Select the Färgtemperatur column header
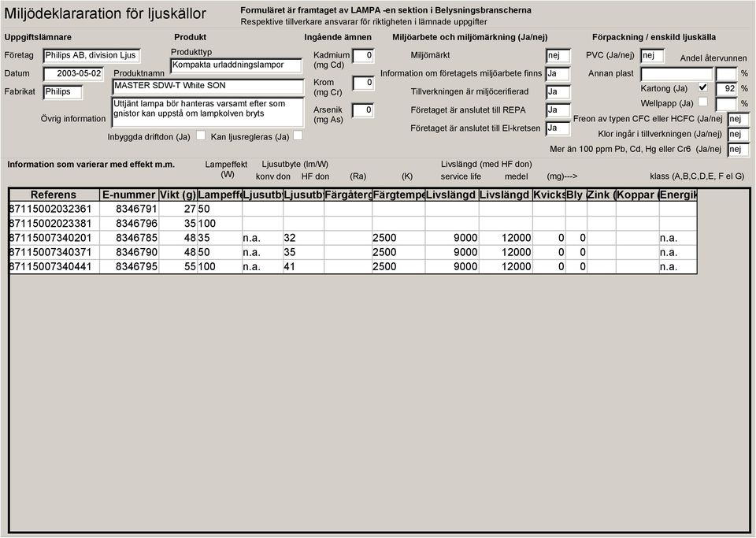This screenshot has width=756, height=538. 398,195
